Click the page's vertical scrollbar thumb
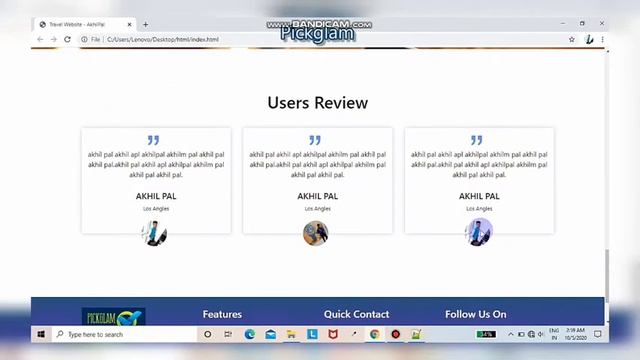640x360 pixels. tap(607, 276)
